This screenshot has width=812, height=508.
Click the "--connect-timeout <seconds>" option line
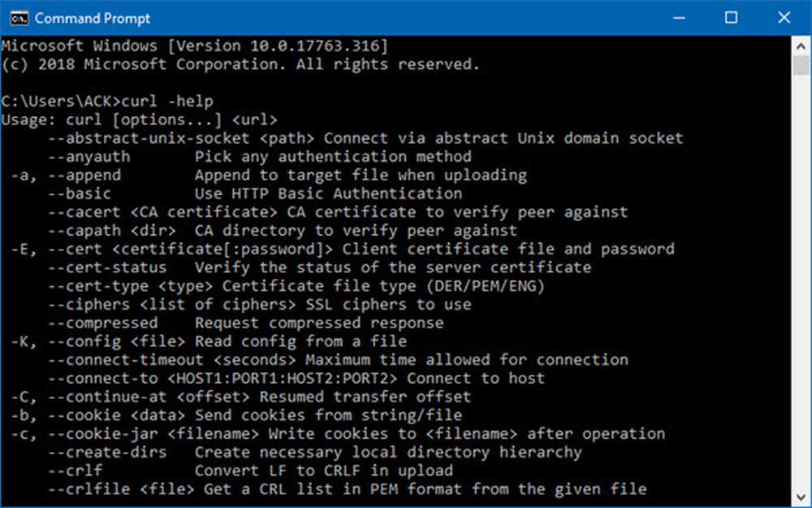[x=338, y=360]
